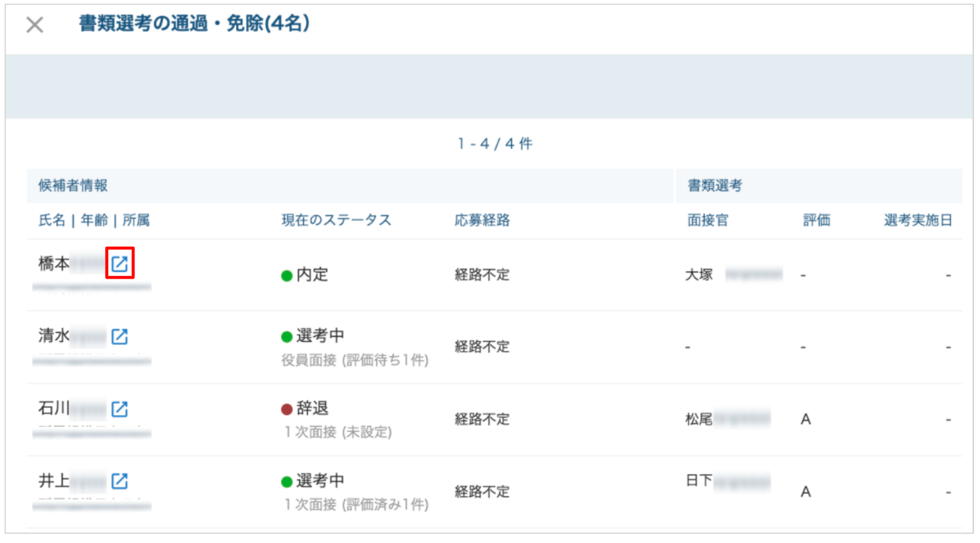The width and height of the screenshot is (980, 543).
Task: Click the 面接官 column header
Action: pyautogui.click(x=708, y=220)
